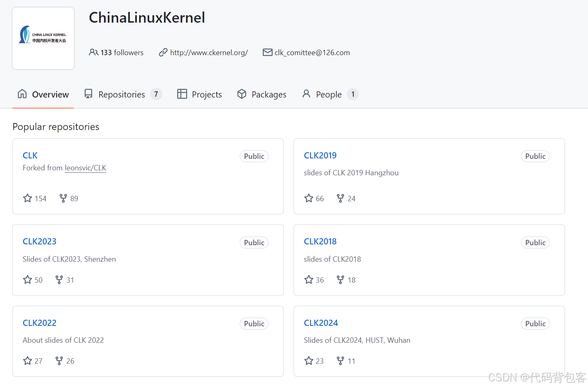The image size is (588, 388).
Task: Open the Packages tab
Action: point(262,95)
